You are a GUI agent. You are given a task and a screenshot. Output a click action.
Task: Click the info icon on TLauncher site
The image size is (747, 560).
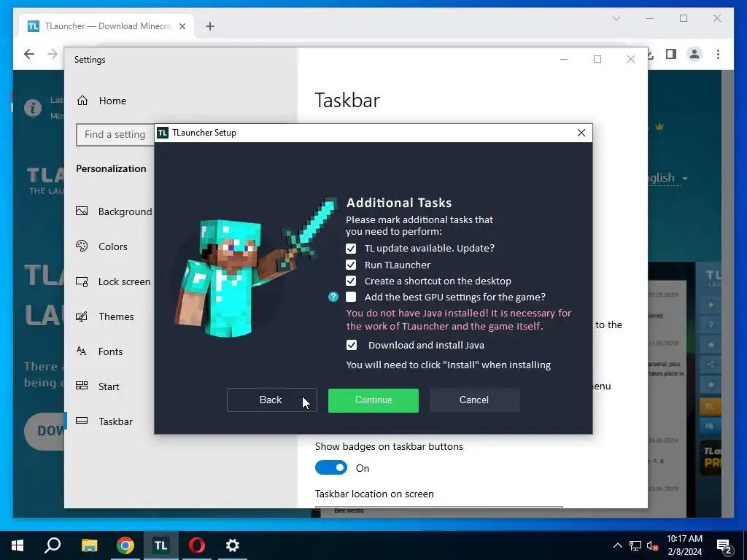33,108
